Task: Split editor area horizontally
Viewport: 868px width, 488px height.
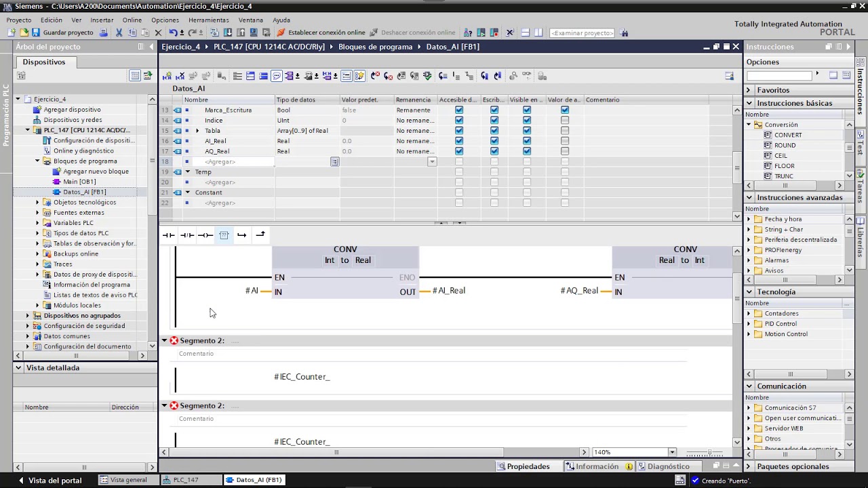Action: 525,33
